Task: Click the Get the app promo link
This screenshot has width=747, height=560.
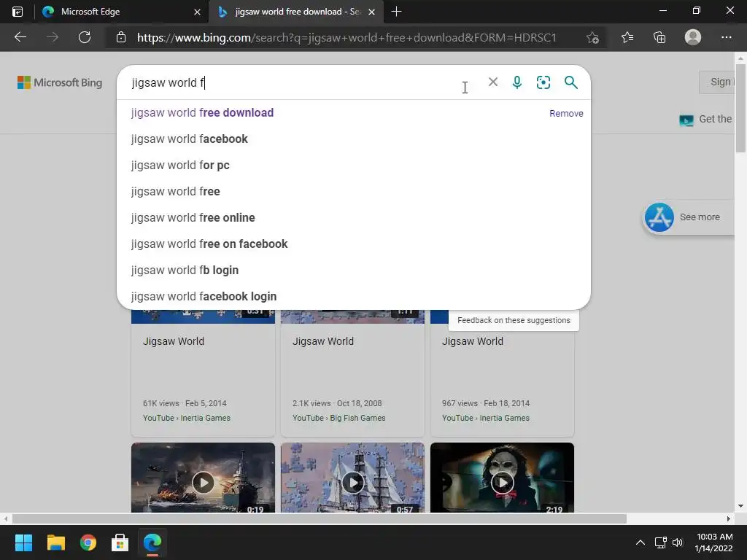Action: pos(706,119)
